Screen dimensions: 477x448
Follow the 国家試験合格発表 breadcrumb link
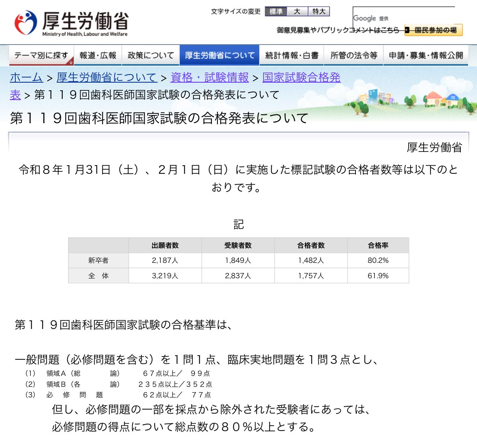(x=301, y=77)
